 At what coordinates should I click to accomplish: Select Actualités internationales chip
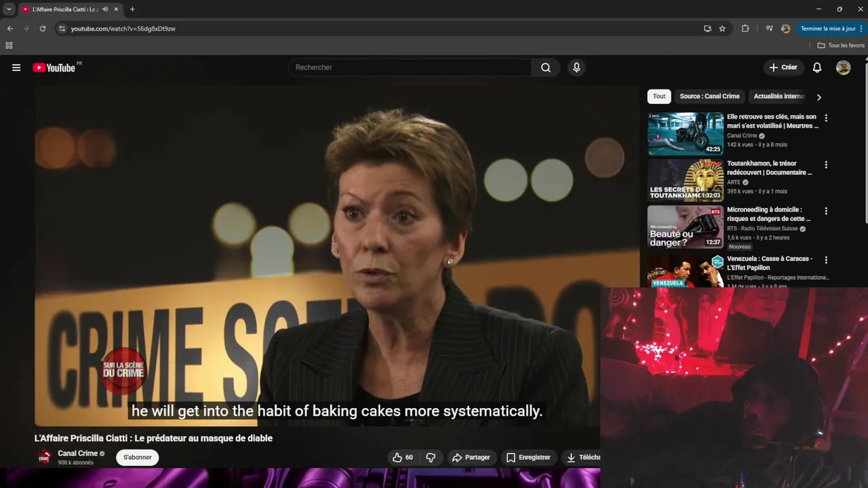tap(779, 96)
